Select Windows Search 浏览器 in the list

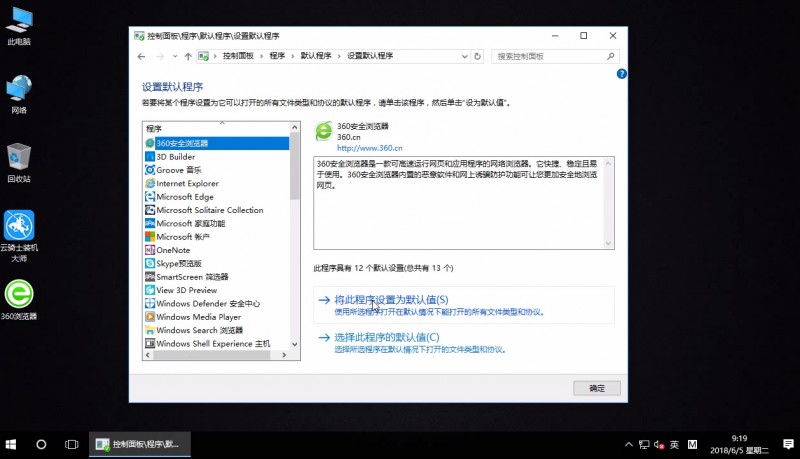(217, 330)
